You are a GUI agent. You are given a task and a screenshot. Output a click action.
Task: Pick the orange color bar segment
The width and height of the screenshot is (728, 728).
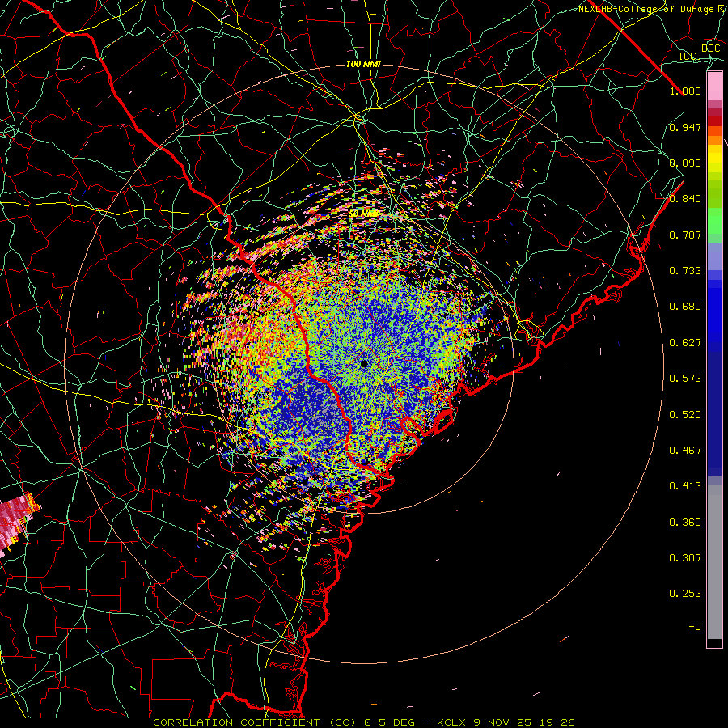714,140
